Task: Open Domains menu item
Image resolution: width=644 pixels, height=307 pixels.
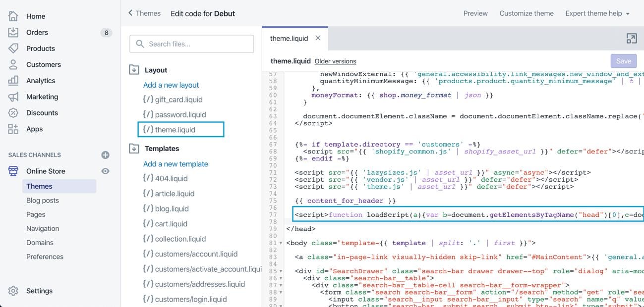Action: tap(40, 243)
